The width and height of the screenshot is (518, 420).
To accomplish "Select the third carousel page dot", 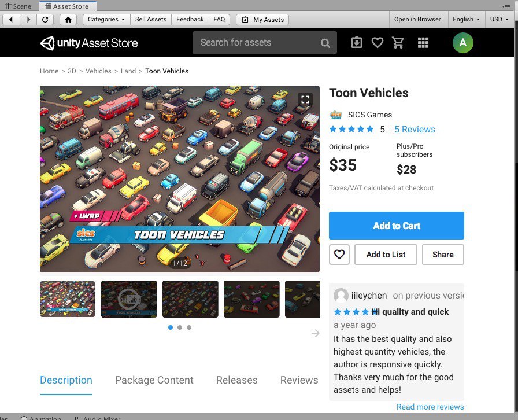I will (x=189, y=327).
